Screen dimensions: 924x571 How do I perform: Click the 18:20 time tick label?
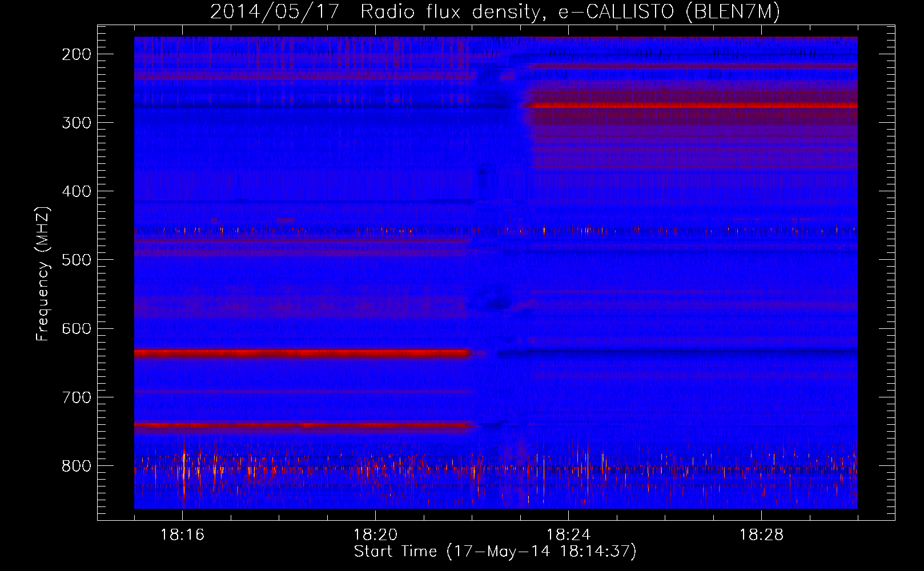pos(375,535)
